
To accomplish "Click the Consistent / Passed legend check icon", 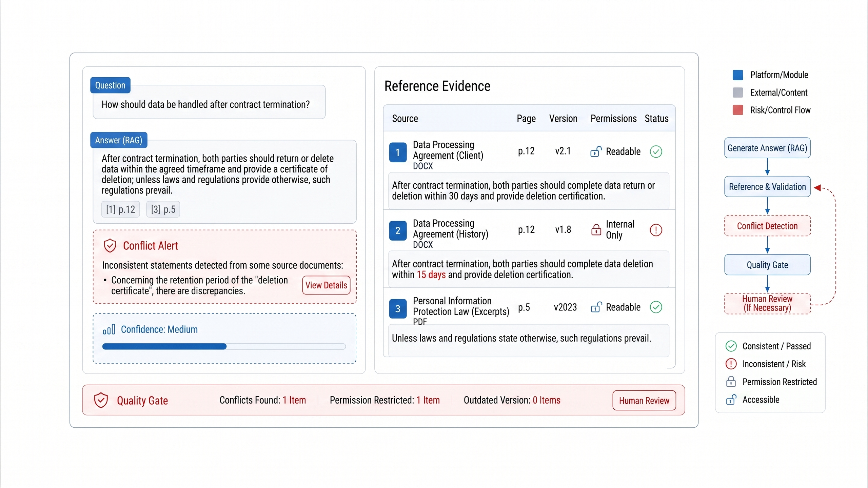I will tap(731, 346).
